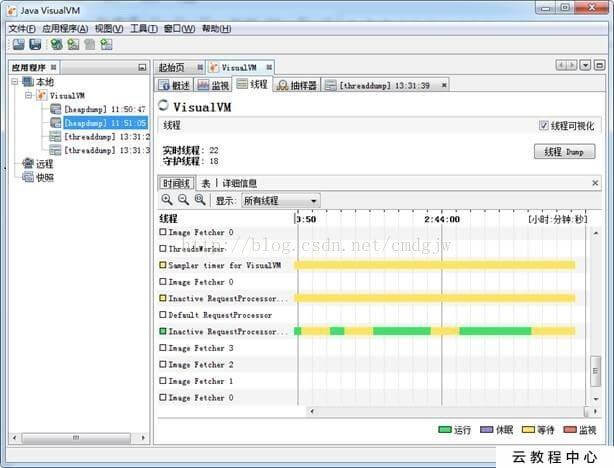Click the fit-to-width zoom icon

(200, 200)
